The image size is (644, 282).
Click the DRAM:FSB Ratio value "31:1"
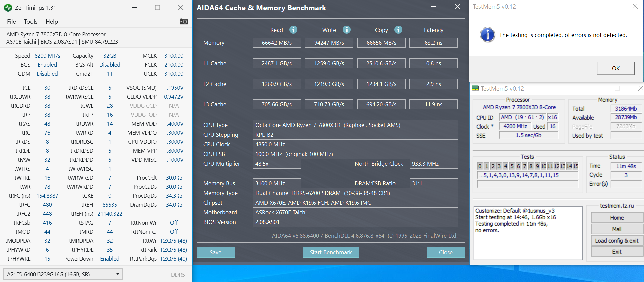(x=433, y=183)
